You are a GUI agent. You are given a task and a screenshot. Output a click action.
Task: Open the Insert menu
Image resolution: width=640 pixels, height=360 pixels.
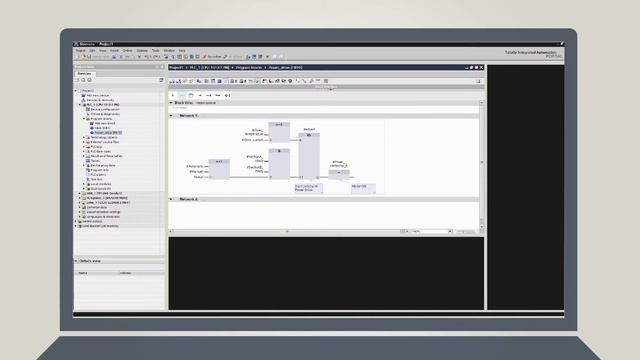[114, 51]
